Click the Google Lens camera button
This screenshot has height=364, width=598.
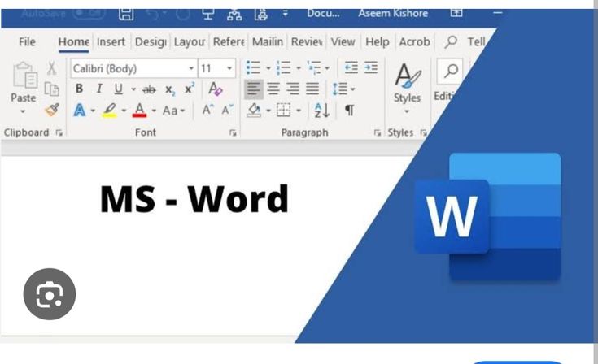[x=50, y=294]
